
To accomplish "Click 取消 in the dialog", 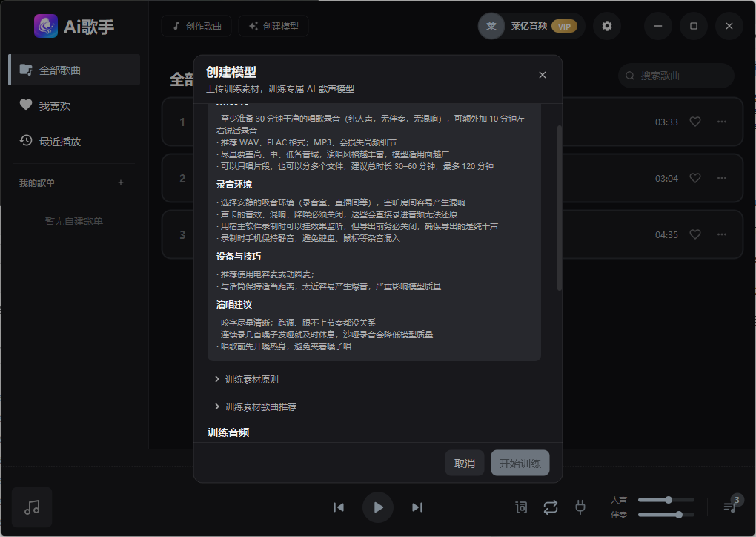I will pyautogui.click(x=464, y=463).
